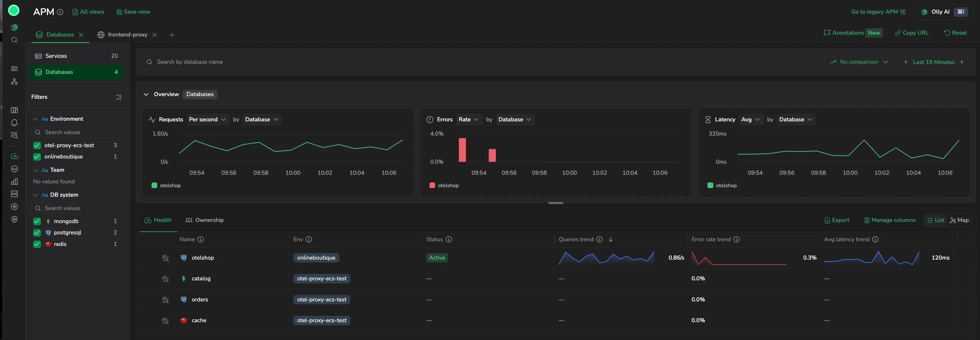Click the search icon in left sidebar
The width and height of the screenshot is (980, 340).
(x=14, y=40)
